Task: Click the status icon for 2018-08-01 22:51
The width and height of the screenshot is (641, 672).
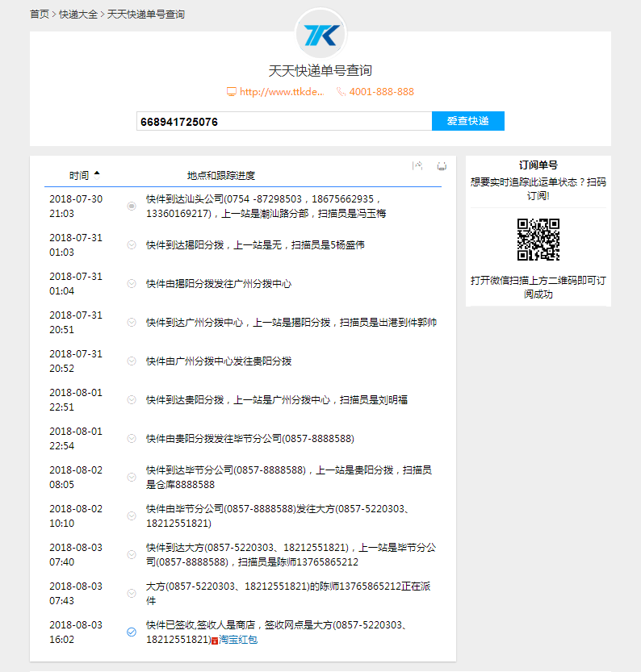Action: tap(132, 400)
